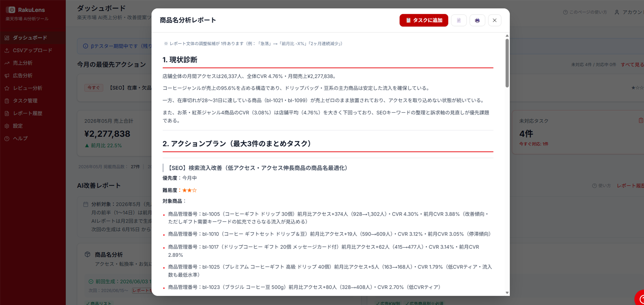This screenshot has height=305, width=644.
Task: Click the 優先度：今月中 line
Action: [x=180, y=178]
